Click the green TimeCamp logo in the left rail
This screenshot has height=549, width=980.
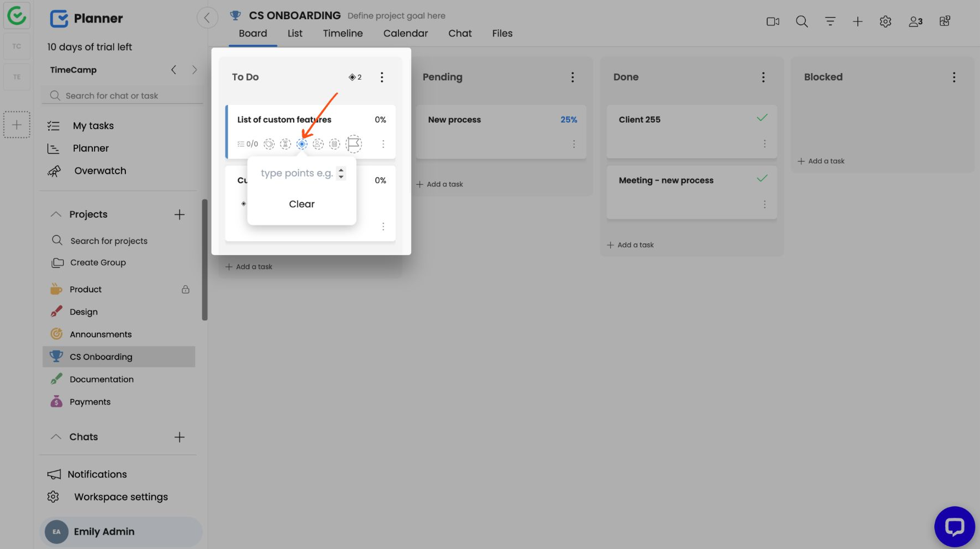coord(16,16)
